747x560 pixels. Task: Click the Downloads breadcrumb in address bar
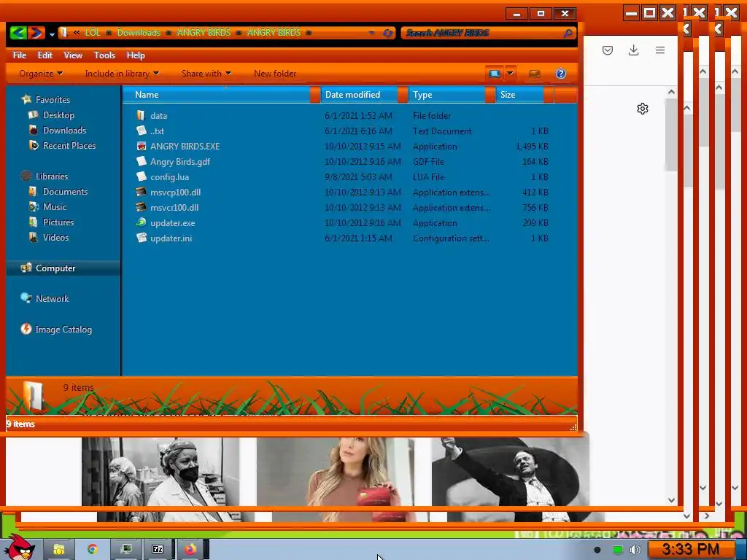pos(139,32)
